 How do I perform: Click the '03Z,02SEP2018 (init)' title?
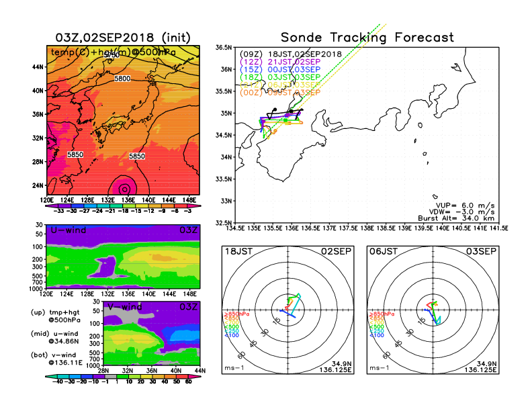coord(123,38)
